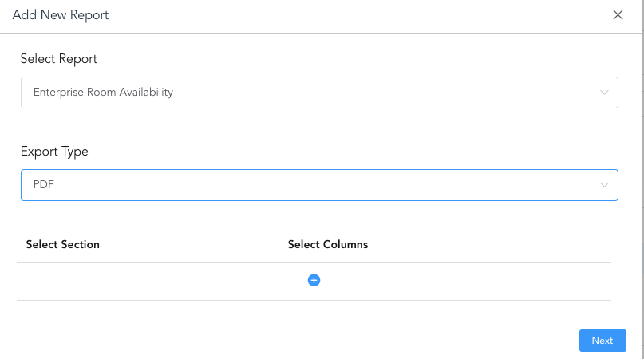Click the Select Report field label
Screen dimensions: 644x359
[x=59, y=59]
